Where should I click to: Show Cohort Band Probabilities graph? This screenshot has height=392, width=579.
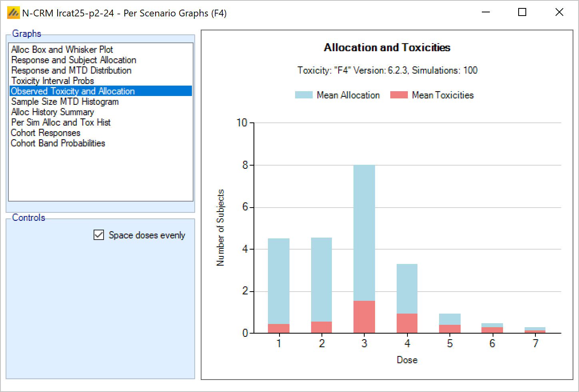pos(58,143)
